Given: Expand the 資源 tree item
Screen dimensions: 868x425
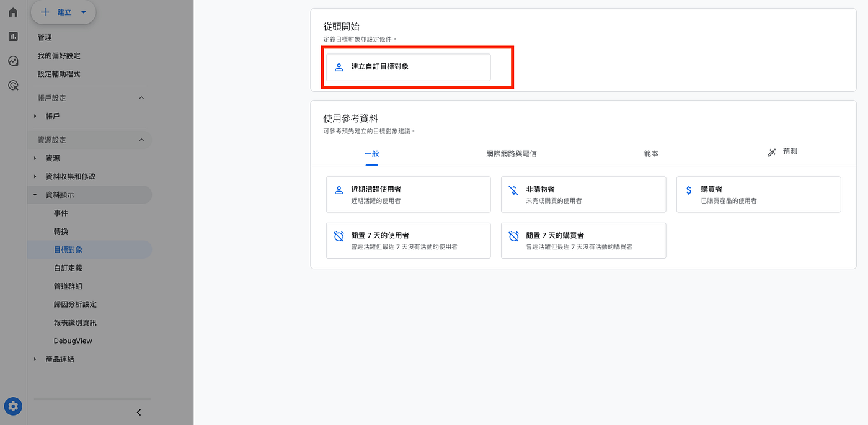Looking at the screenshot, I should click(x=35, y=158).
